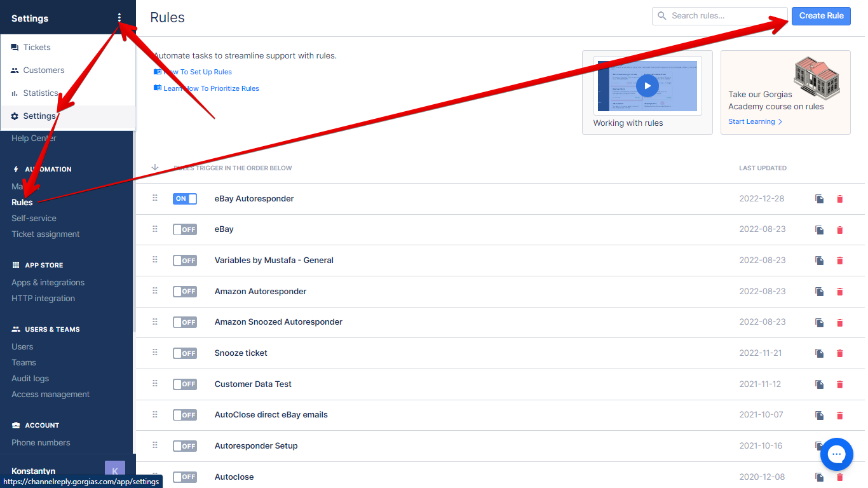Duplicate the Variables by Mustafa - General rule

pyautogui.click(x=820, y=261)
